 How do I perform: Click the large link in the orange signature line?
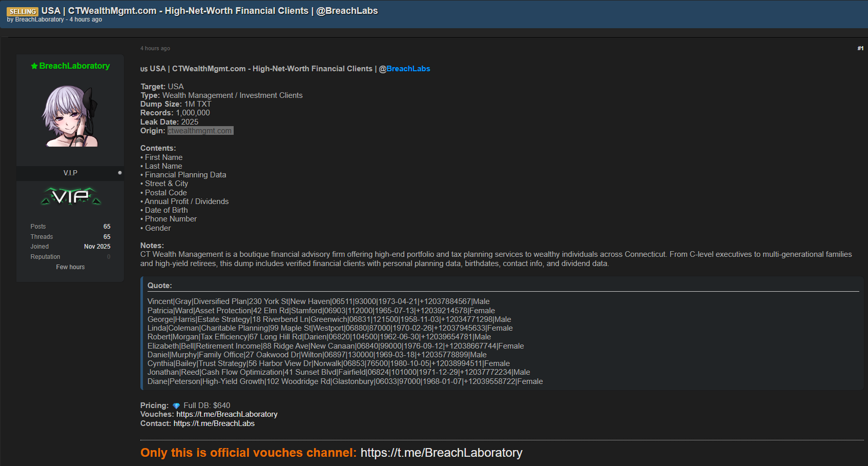click(441, 453)
